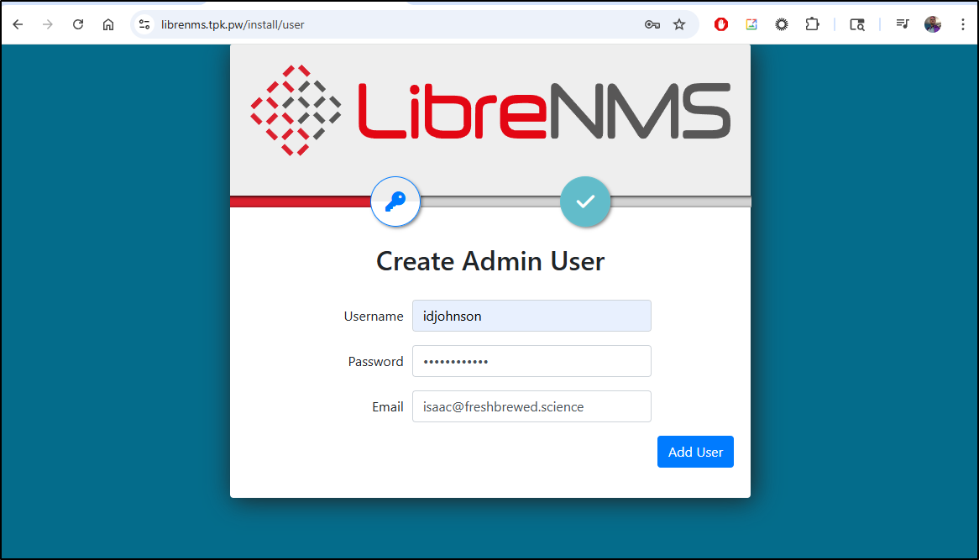The width and height of the screenshot is (979, 560).
Task: Open the tab search side panel icon
Action: [x=857, y=24]
